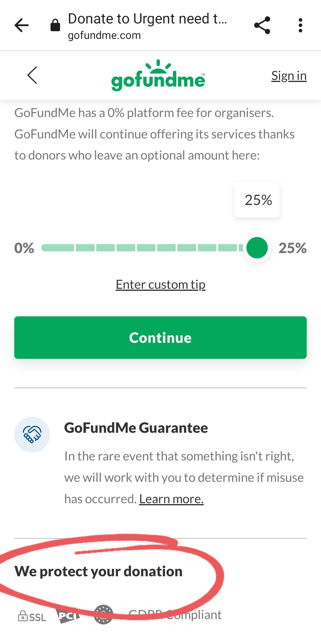The image size is (321, 644).
Task: Tap the padlock site security icon
Action: click(55, 25)
